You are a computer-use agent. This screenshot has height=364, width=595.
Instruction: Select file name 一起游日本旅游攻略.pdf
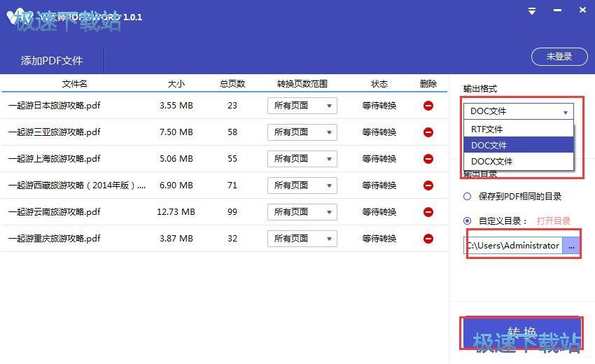point(55,106)
